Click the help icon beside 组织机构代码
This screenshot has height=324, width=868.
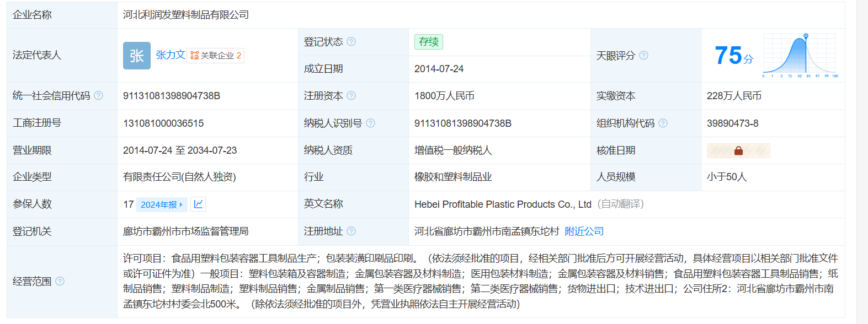663,123
